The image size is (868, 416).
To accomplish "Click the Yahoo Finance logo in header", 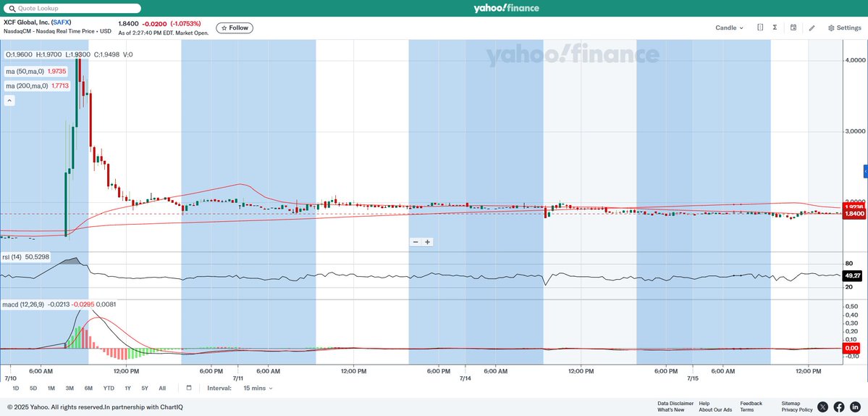I will 506,8.
